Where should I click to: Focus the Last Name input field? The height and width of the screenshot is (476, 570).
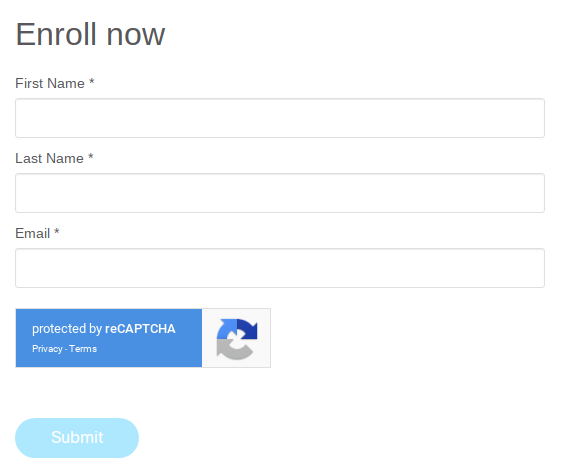280,193
